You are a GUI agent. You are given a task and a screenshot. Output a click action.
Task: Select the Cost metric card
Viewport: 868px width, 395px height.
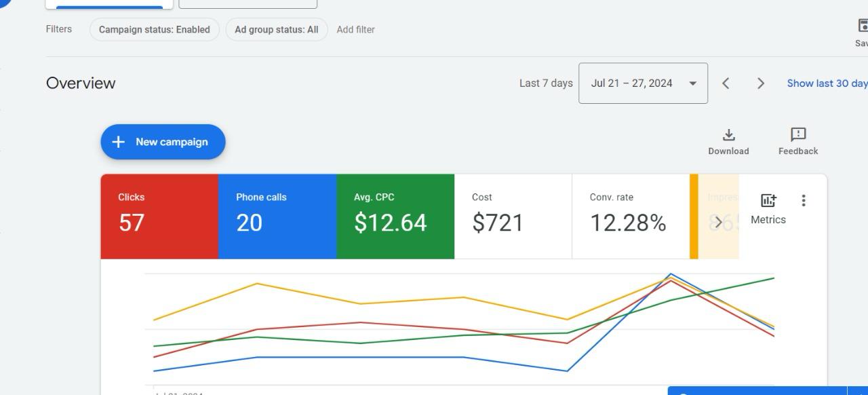coord(513,217)
